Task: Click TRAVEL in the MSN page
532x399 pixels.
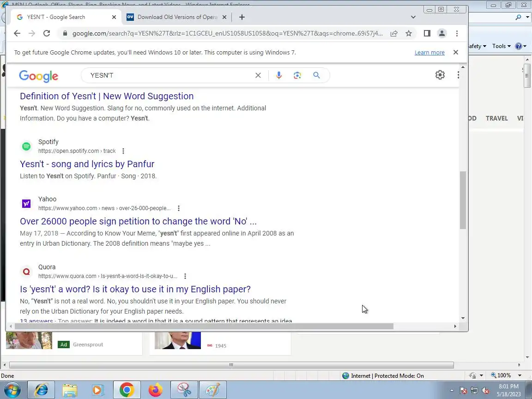Action: (x=497, y=118)
